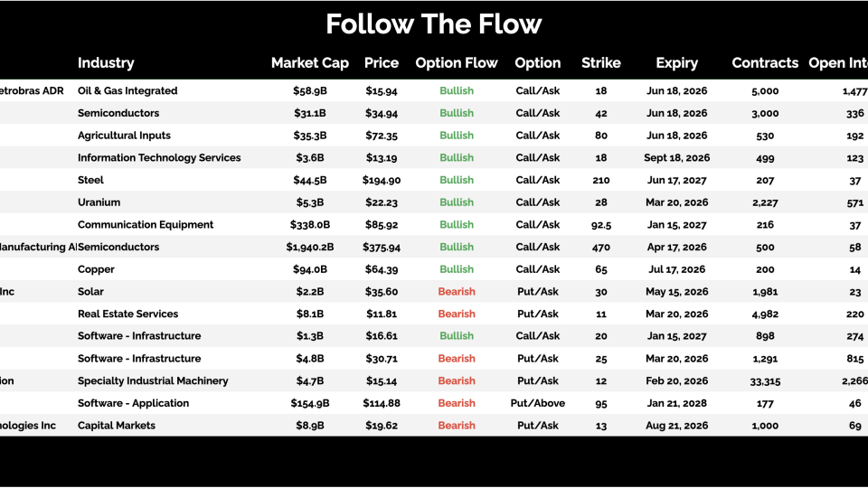868x488 pixels.
Task: Select the Contracts column header
Action: [x=765, y=63]
